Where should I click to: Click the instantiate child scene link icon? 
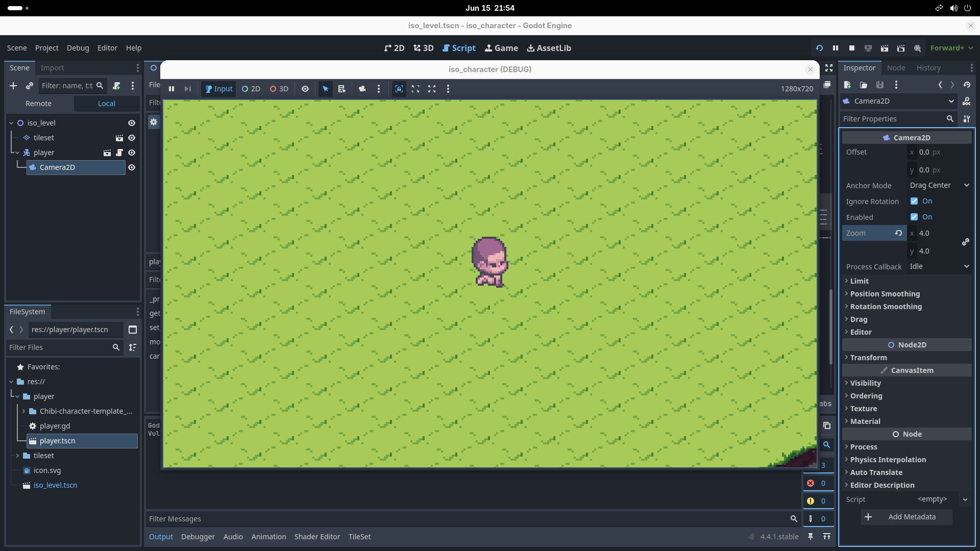click(30, 86)
